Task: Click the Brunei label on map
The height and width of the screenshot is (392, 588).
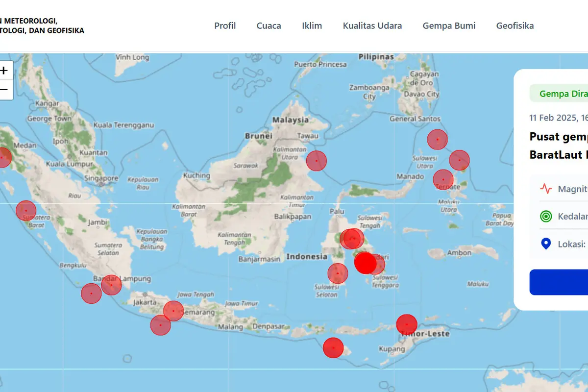Action: [258, 135]
